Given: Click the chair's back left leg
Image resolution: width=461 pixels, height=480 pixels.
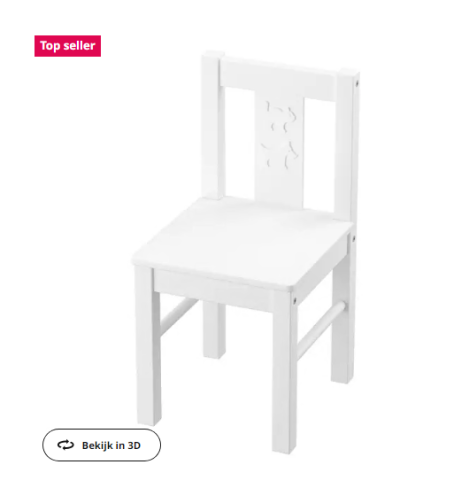Looking at the screenshot, I should [x=214, y=329].
